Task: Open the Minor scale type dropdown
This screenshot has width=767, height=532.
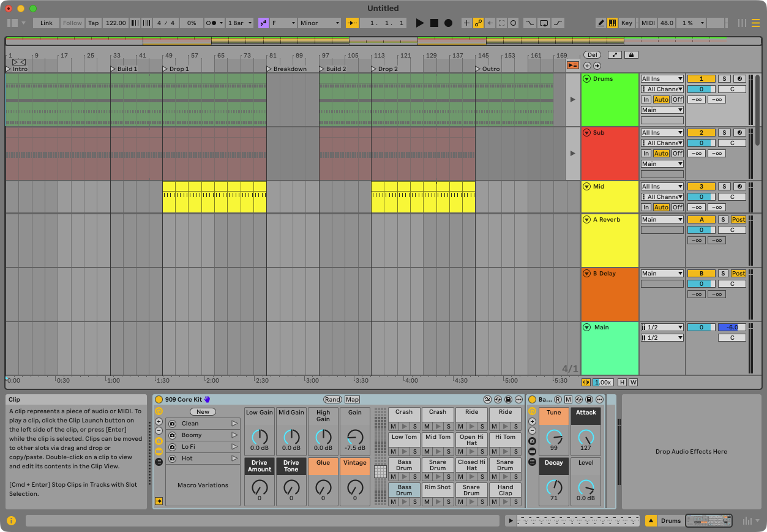Action: click(319, 23)
